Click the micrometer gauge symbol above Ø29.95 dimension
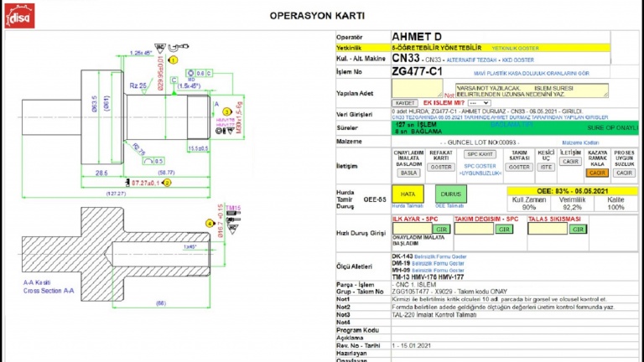The height and width of the screenshot is (362, 644). point(179,47)
